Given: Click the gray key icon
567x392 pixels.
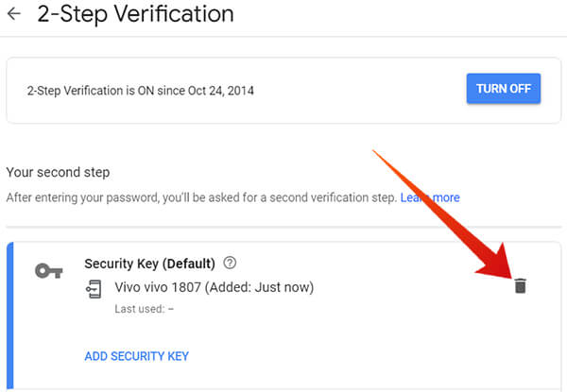Looking at the screenshot, I should coord(49,270).
